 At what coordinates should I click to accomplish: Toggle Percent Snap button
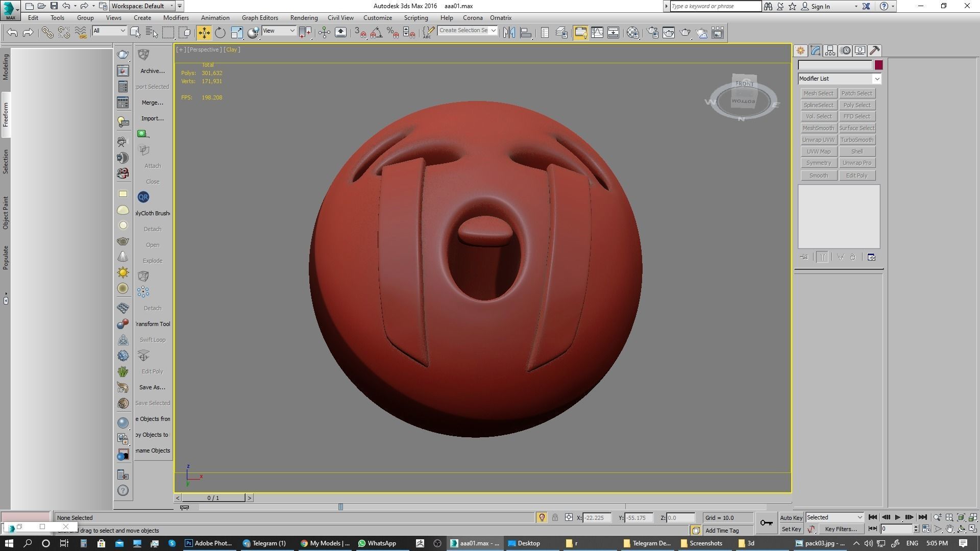pyautogui.click(x=393, y=33)
